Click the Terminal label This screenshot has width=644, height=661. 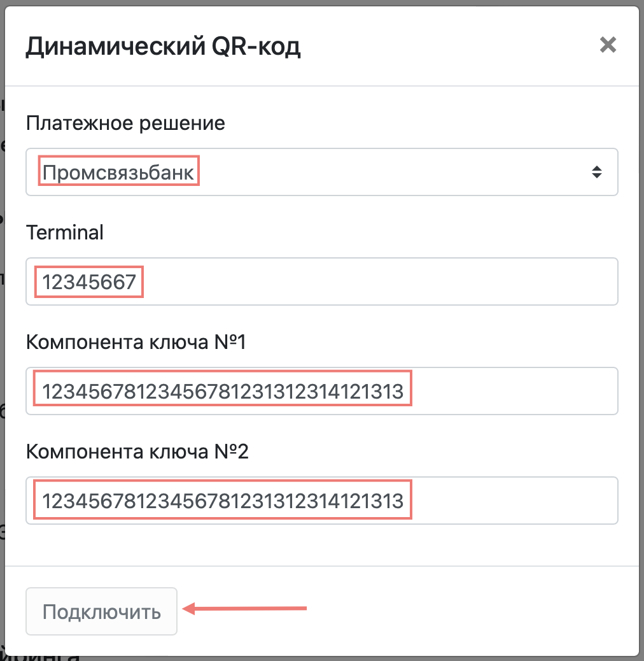coord(65,232)
